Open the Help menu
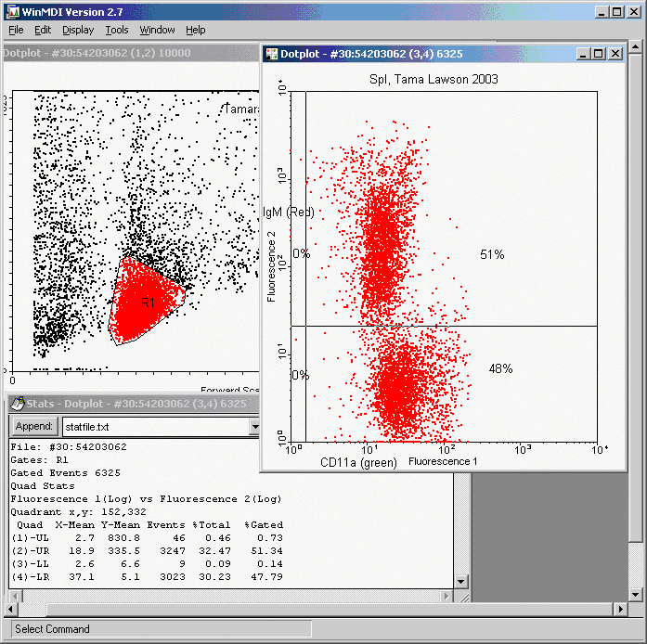647x644 pixels. pyautogui.click(x=195, y=30)
